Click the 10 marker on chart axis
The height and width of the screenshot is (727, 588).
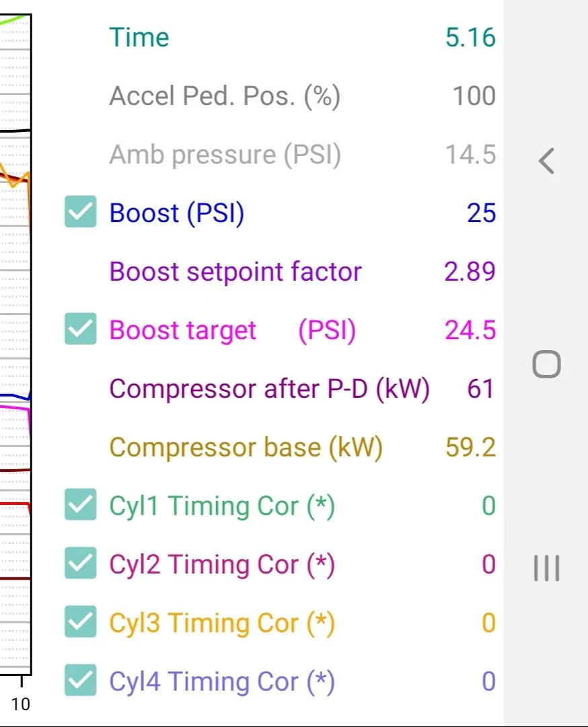pos(20,704)
